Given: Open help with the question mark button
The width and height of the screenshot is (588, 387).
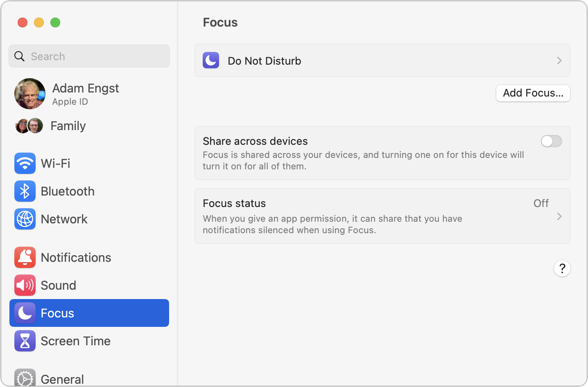Looking at the screenshot, I should click(562, 268).
